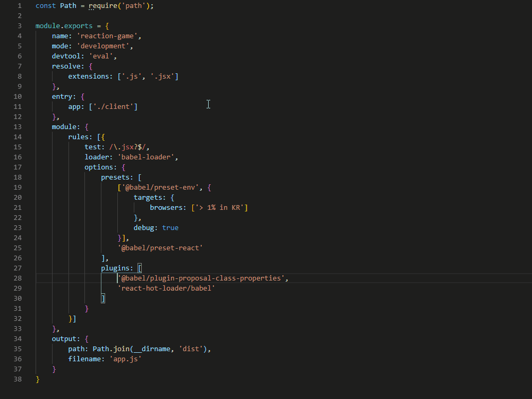Image resolution: width=532 pixels, height=399 pixels.
Task: Click the 'app.js' filename string
Action: pyautogui.click(x=125, y=359)
